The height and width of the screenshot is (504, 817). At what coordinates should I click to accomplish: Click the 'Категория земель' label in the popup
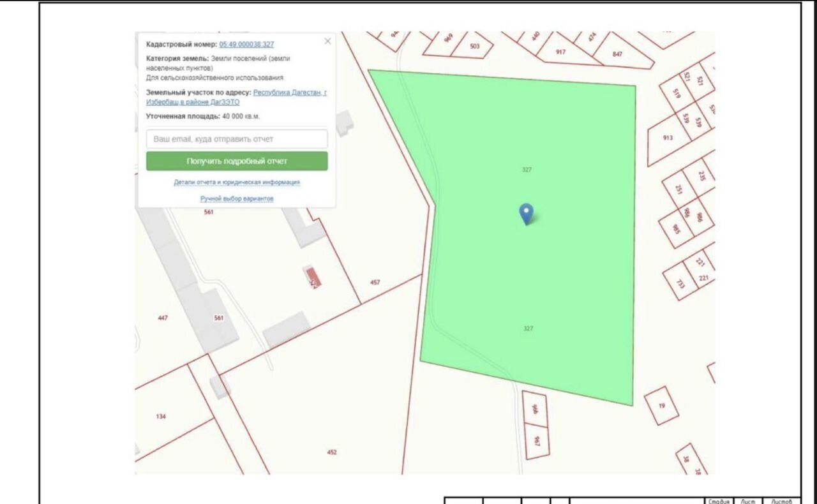click(177, 58)
